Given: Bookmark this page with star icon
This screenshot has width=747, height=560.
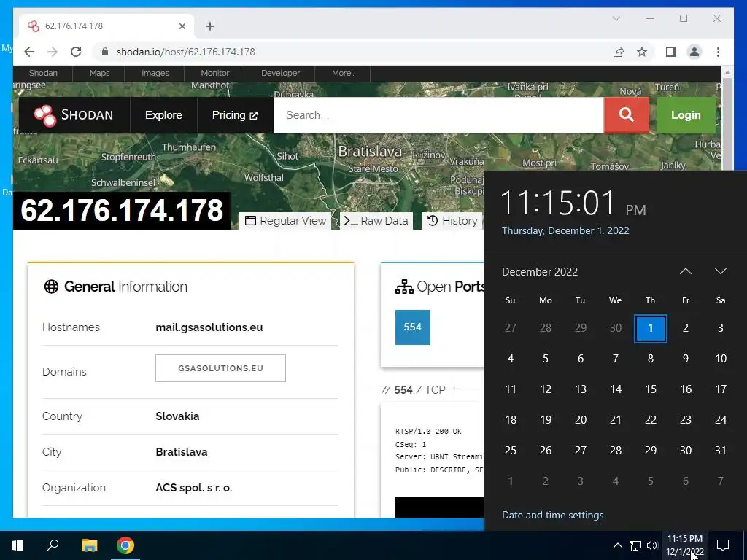Looking at the screenshot, I should tap(642, 52).
